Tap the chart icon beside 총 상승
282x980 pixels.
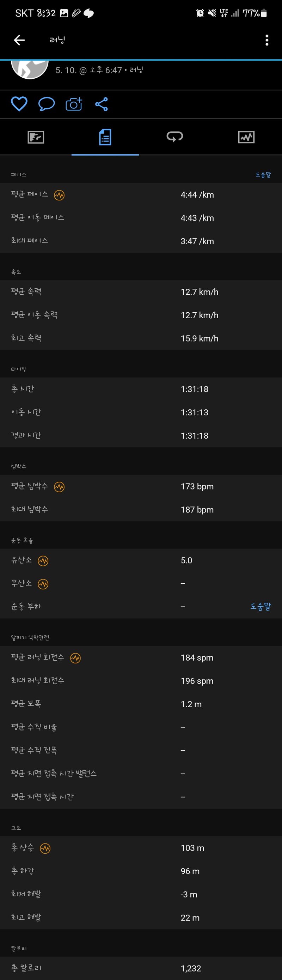point(45,848)
